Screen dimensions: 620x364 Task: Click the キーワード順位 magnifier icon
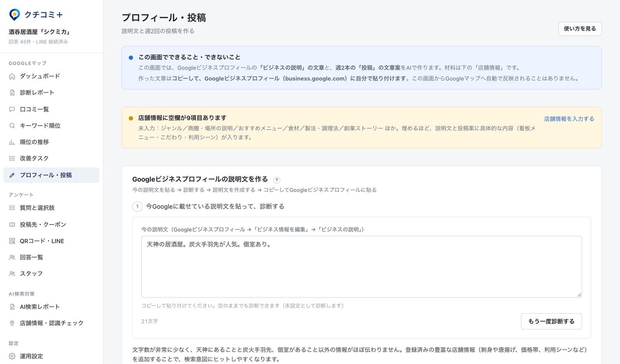12,125
